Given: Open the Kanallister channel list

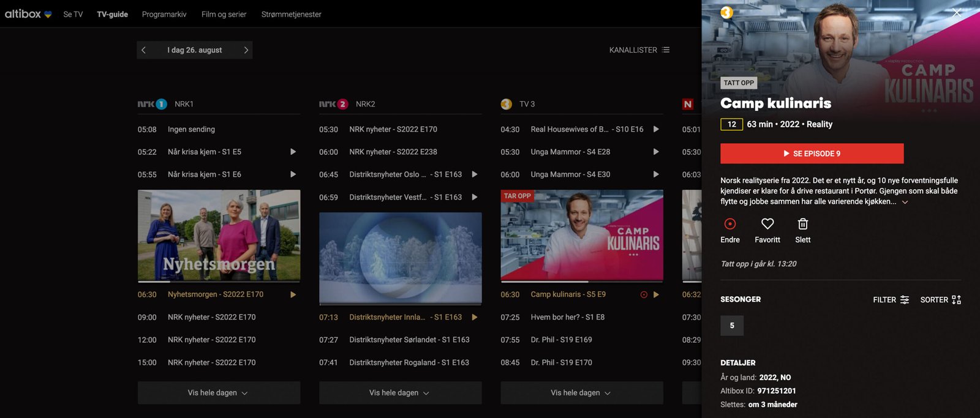Looking at the screenshot, I should click(x=639, y=50).
